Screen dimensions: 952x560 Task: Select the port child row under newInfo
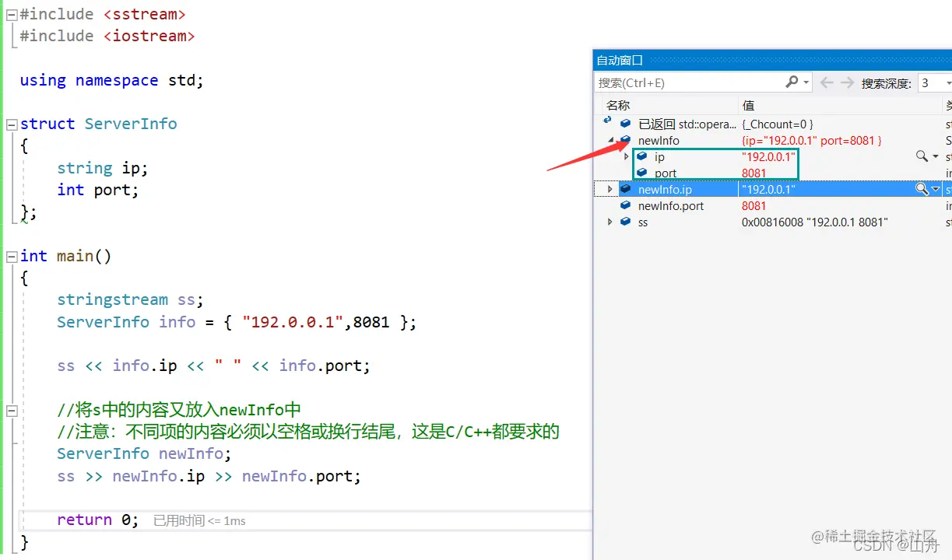click(x=666, y=173)
